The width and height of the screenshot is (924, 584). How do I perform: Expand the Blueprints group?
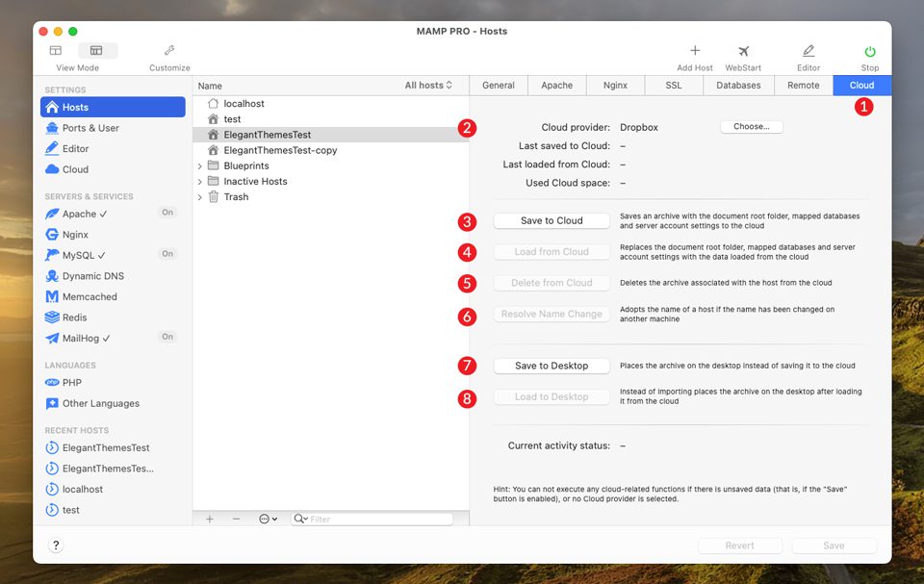199,165
